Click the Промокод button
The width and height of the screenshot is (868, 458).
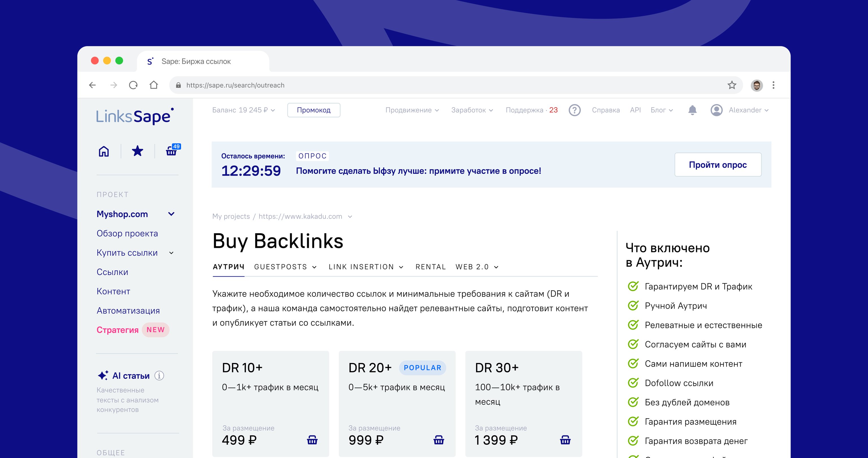point(313,110)
